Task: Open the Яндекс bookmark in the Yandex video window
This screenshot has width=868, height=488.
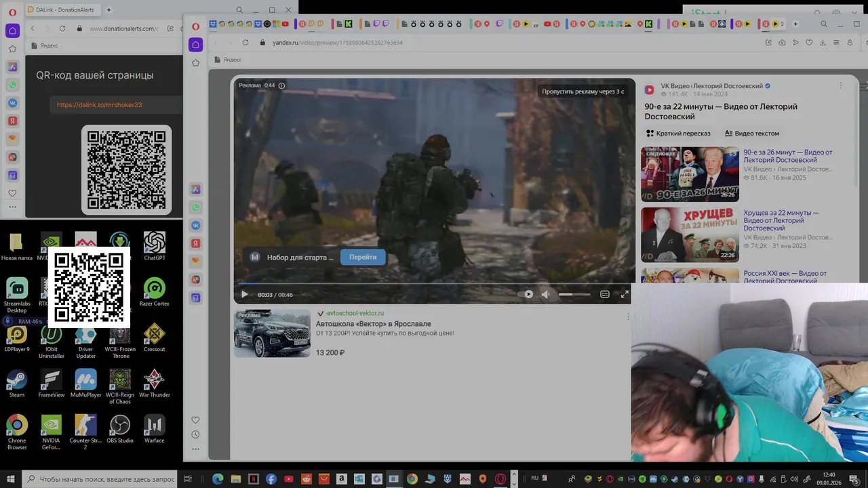Action: click(227, 60)
